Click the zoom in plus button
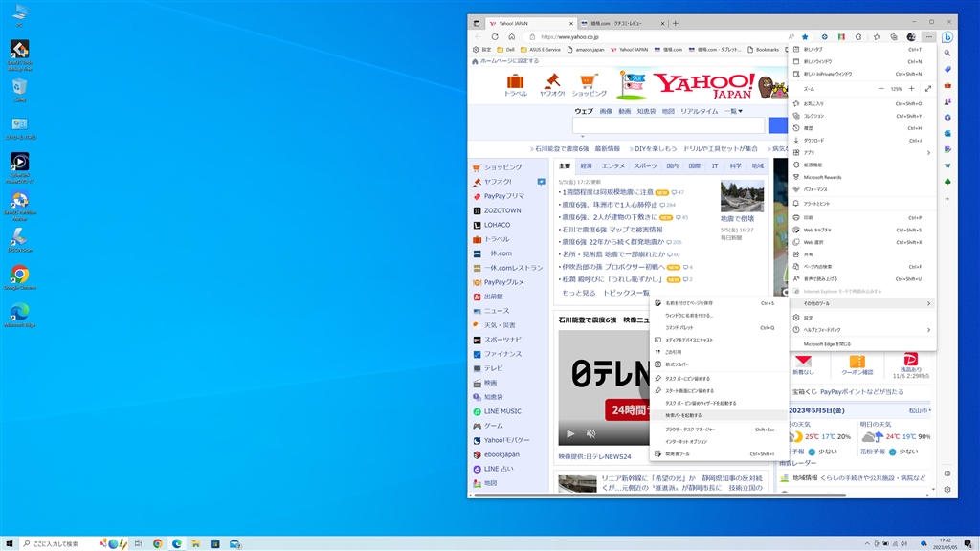980x551 pixels. [x=911, y=89]
